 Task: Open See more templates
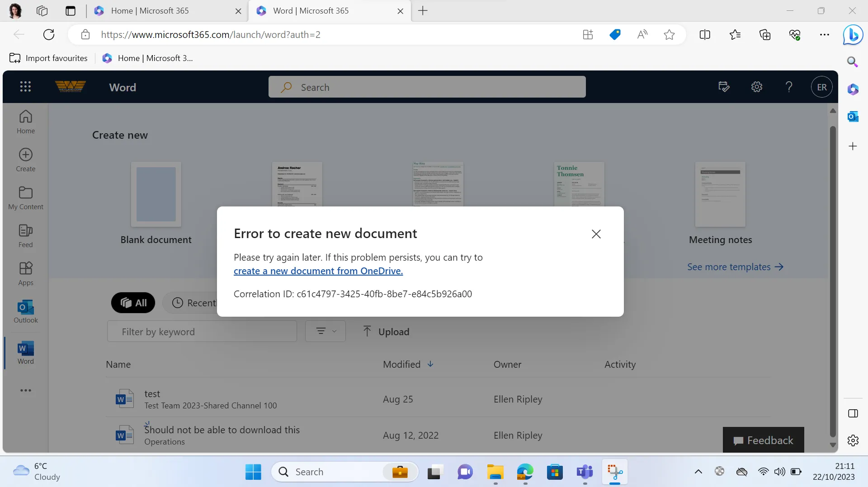coord(735,267)
